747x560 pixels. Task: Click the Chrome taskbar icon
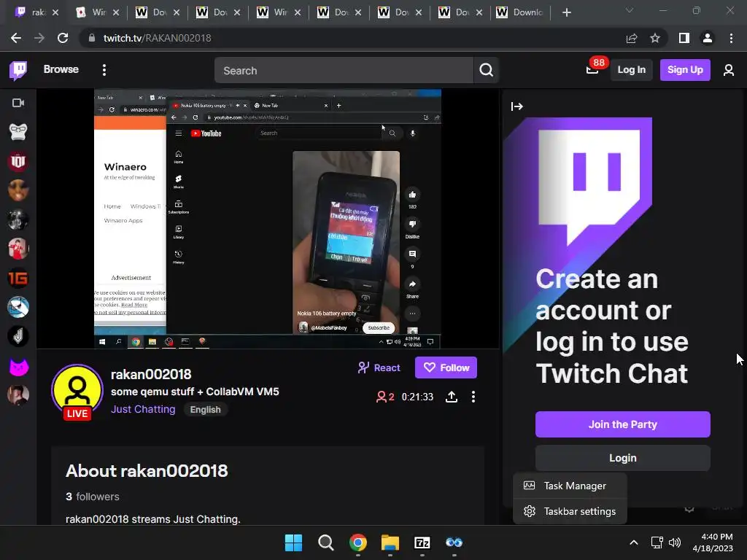pyautogui.click(x=358, y=542)
